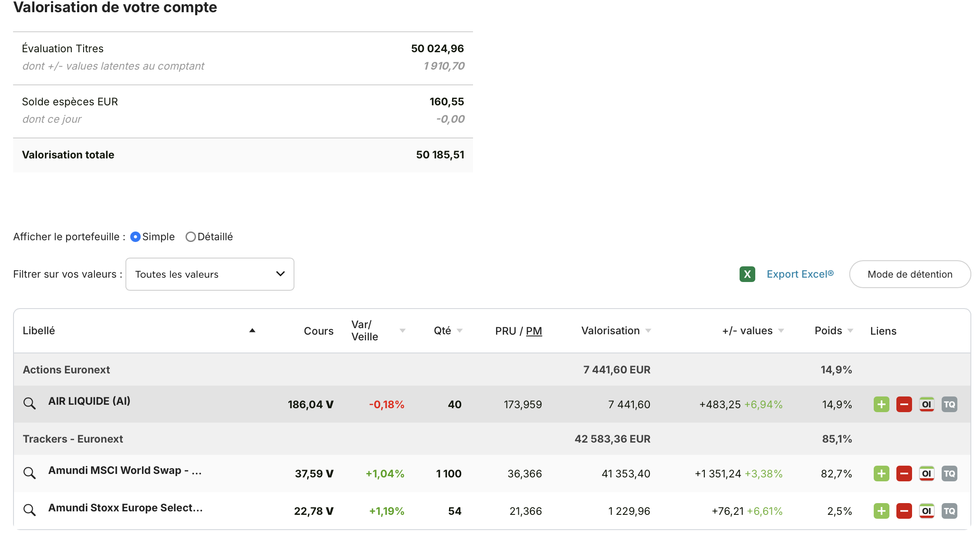
Task: Open the 'Toutes les valeurs' filter dropdown
Action: coord(210,274)
